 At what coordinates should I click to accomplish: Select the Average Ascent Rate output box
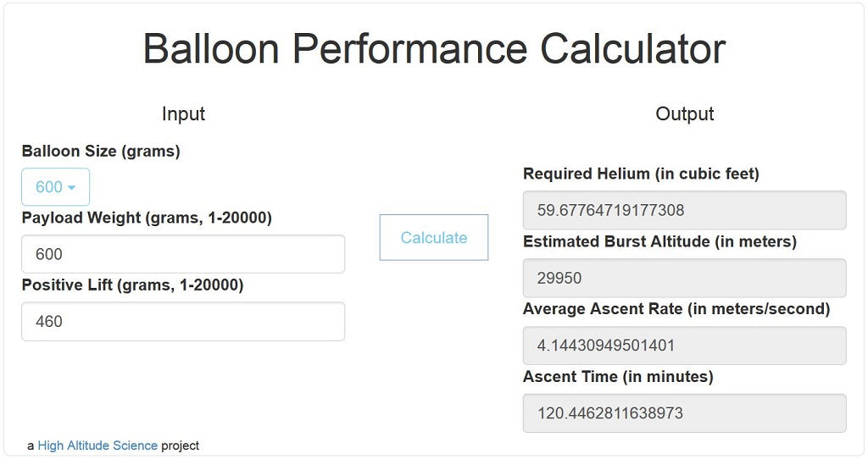[684, 346]
